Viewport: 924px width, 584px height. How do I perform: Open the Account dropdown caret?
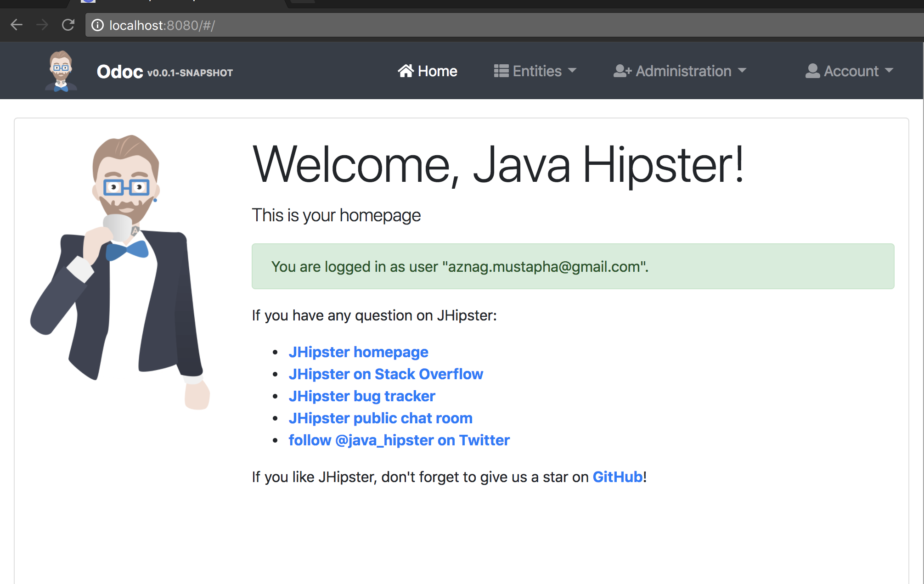[x=889, y=70]
